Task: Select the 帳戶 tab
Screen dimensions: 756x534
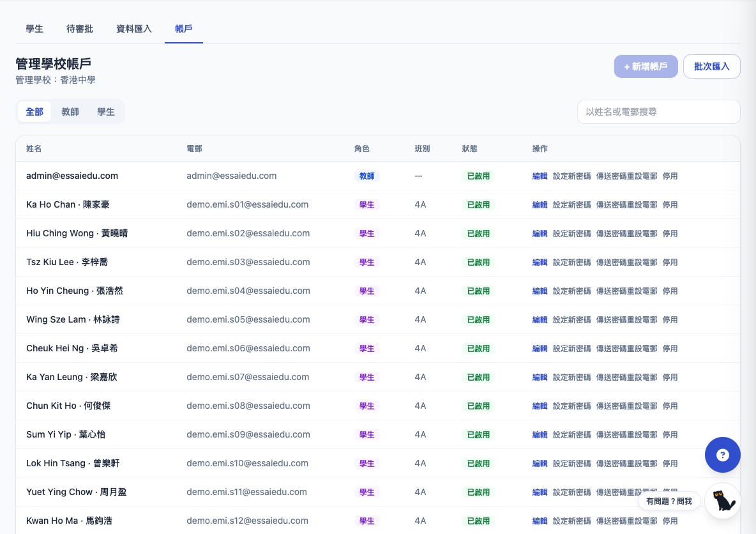Action: coord(184,29)
